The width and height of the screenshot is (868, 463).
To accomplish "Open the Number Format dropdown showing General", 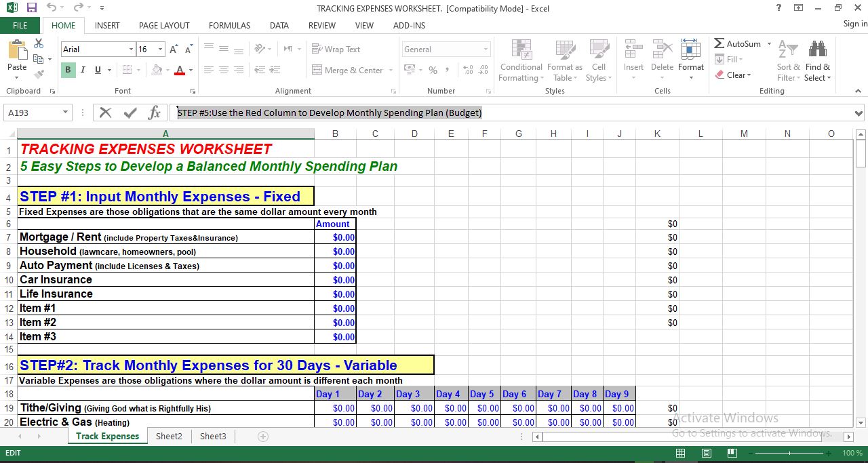I will (446, 49).
